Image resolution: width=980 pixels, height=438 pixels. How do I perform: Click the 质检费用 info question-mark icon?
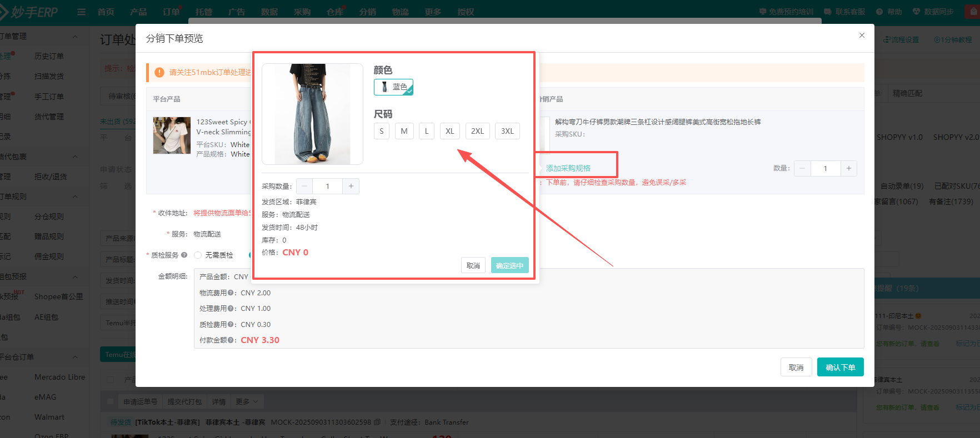pos(231,325)
